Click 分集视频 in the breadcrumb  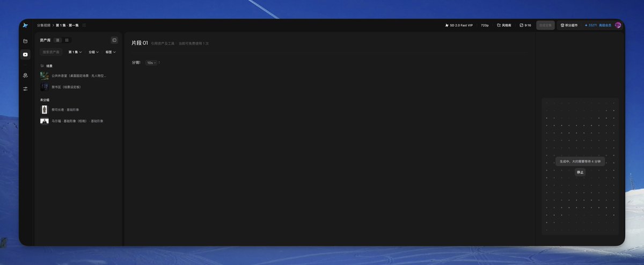click(43, 25)
